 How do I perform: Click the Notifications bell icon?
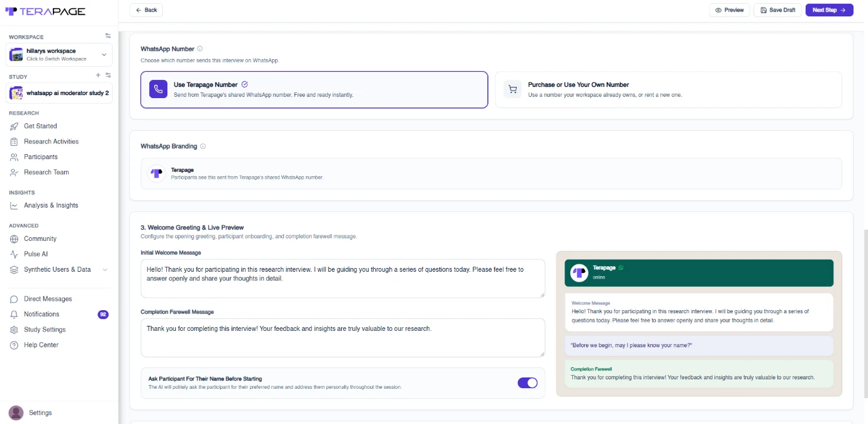[x=14, y=315]
